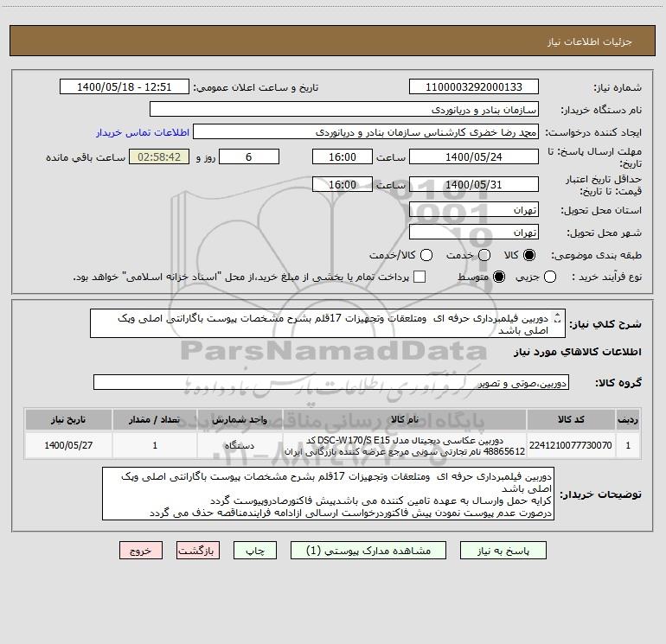Click the تعداد / مقدار column header
Screen dimensions: 666x644
[x=155, y=419]
